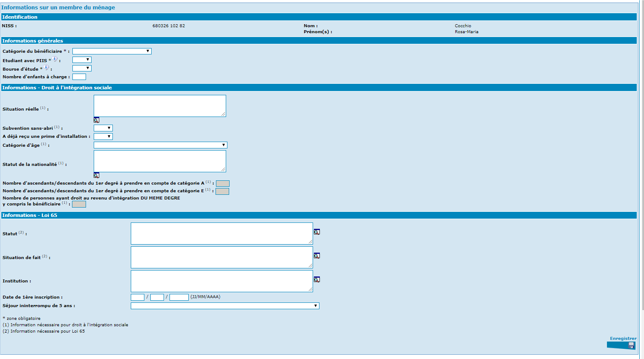The height and width of the screenshot is (359, 644).
Task: Open A déjà reçu une prime d'installation dropdown
Action: [x=103, y=137]
